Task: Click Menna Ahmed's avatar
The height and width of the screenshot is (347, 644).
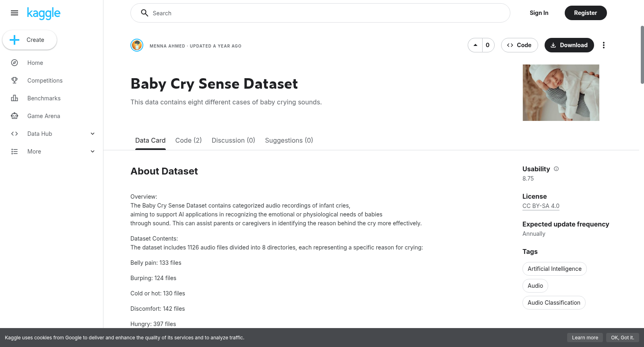Action: pos(137,45)
